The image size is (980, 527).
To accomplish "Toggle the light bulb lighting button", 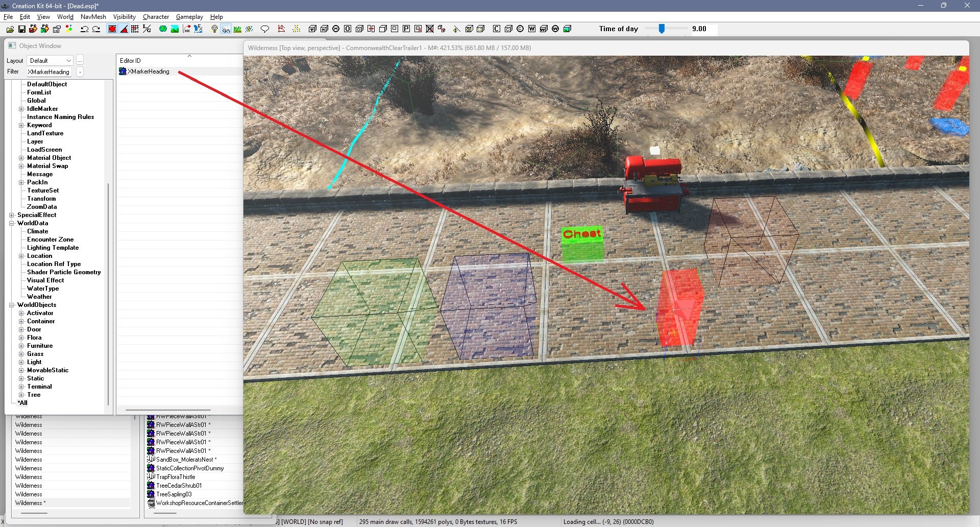I will click(x=214, y=29).
